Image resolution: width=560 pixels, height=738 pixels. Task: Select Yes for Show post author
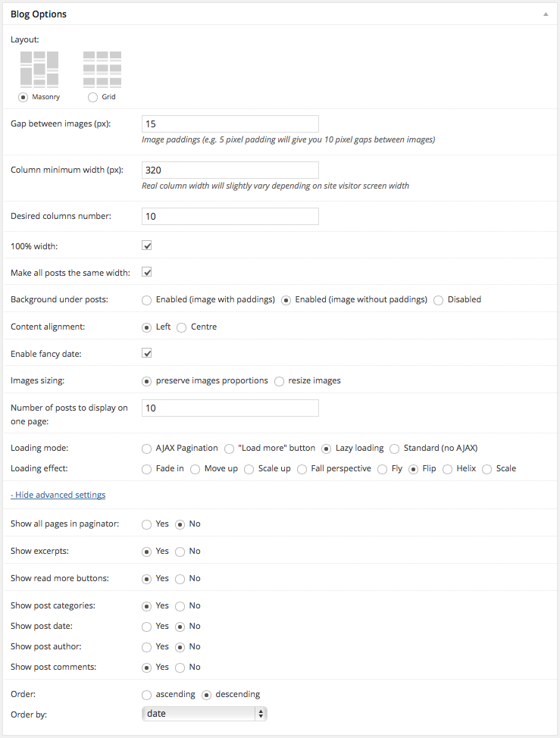[147, 647]
